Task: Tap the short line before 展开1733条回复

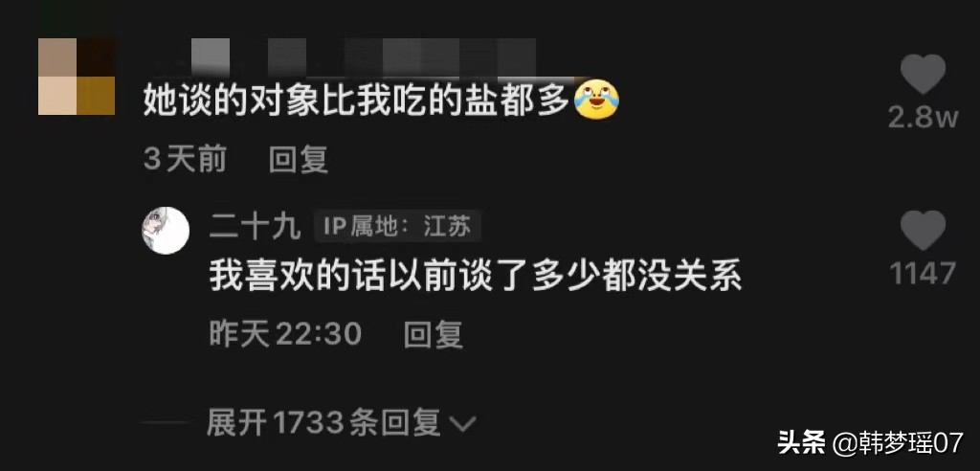Action: pyautogui.click(x=165, y=423)
